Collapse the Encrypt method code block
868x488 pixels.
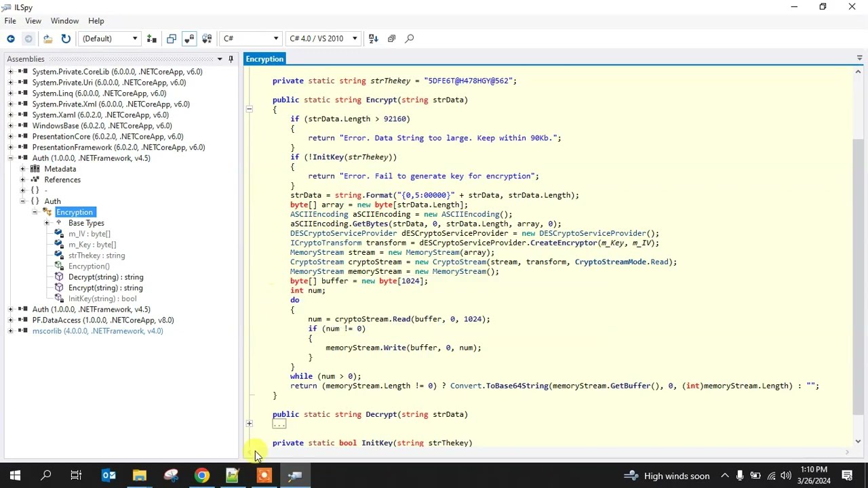(x=250, y=109)
